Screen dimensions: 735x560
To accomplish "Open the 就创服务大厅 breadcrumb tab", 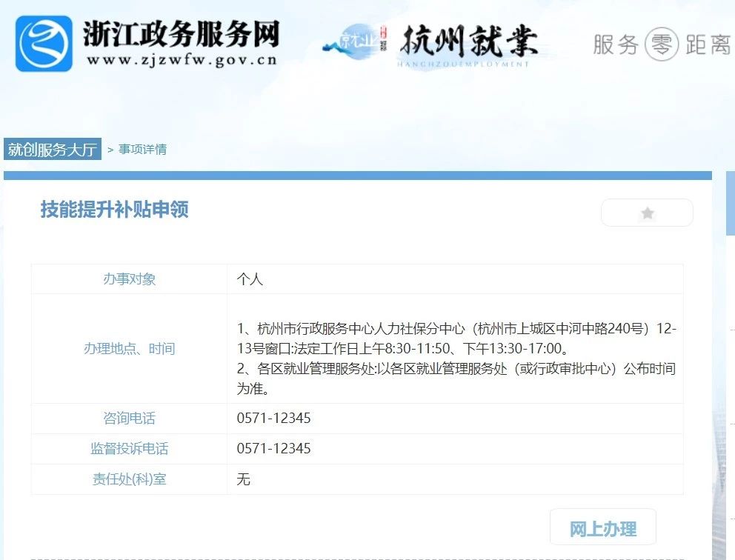I will click(52, 149).
